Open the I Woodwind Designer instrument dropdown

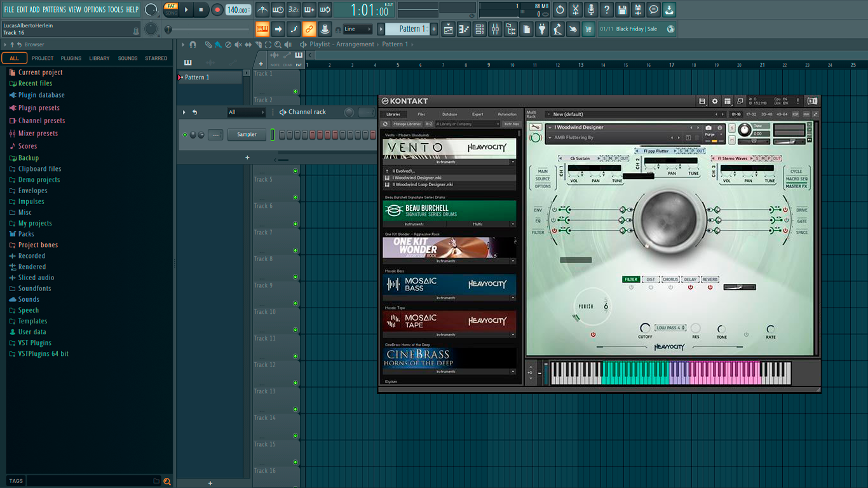point(550,128)
